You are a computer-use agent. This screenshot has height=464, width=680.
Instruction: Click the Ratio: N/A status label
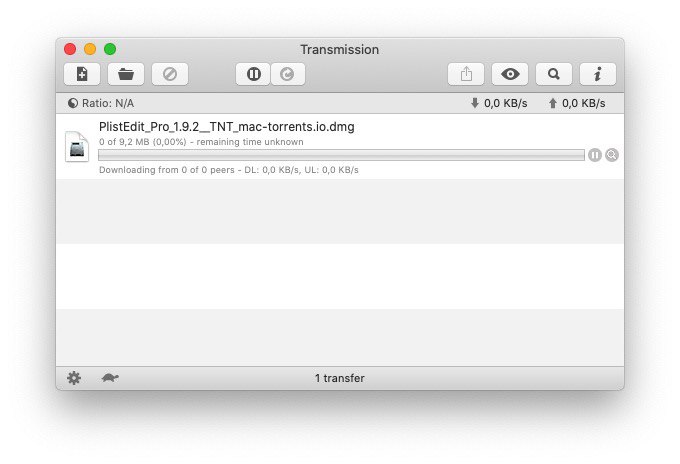pos(108,103)
